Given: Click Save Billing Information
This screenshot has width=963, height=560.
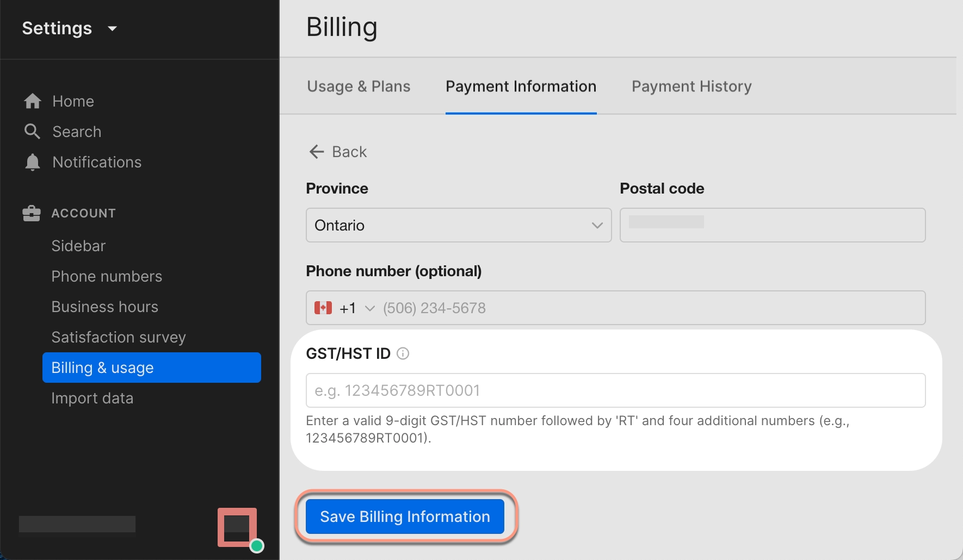Looking at the screenshot, I should [x=405, y=517].
